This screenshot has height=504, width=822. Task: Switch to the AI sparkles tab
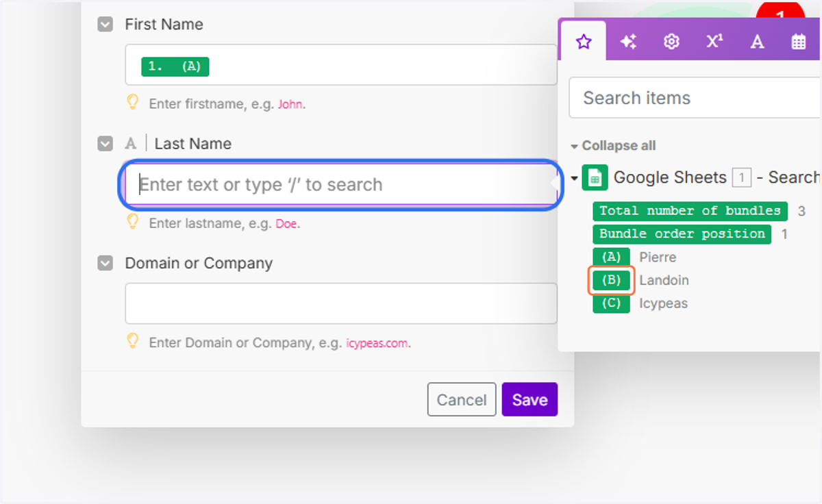click(x=628, y=42)
